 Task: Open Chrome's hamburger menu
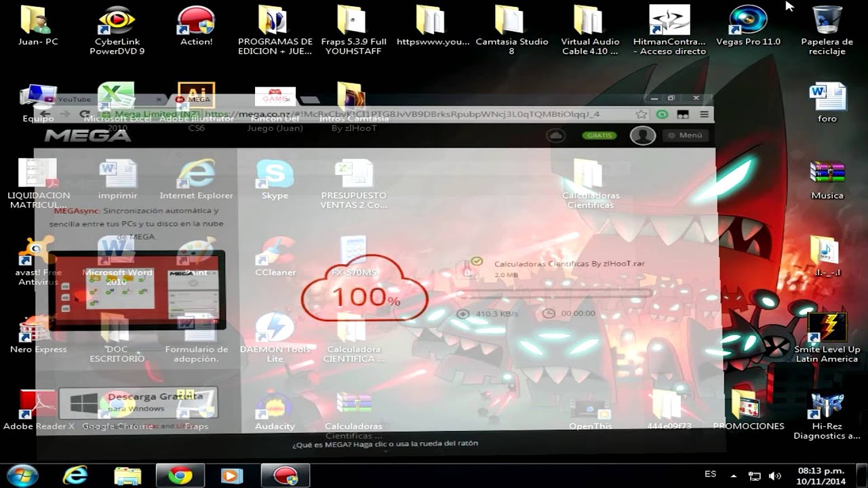(704, 115)
